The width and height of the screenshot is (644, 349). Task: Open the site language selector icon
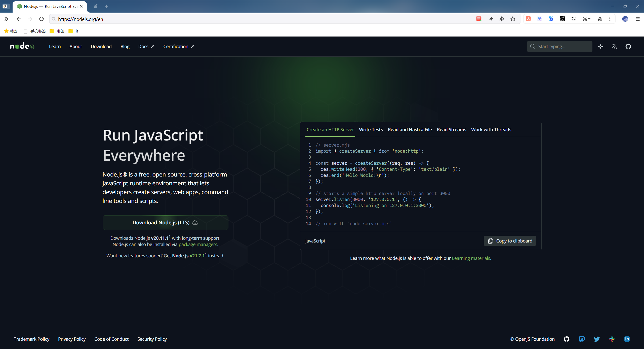point(614,47)
